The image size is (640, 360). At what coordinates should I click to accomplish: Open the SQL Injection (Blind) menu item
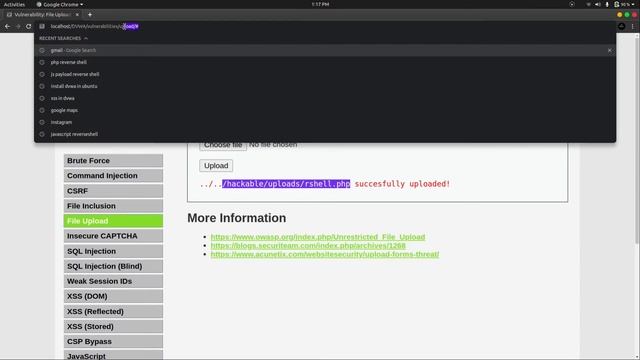click(x=113, y=266)
